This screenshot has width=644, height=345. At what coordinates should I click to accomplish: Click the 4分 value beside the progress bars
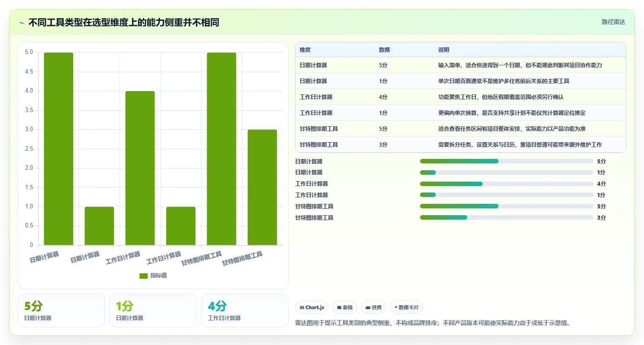(x=601, y=184)
